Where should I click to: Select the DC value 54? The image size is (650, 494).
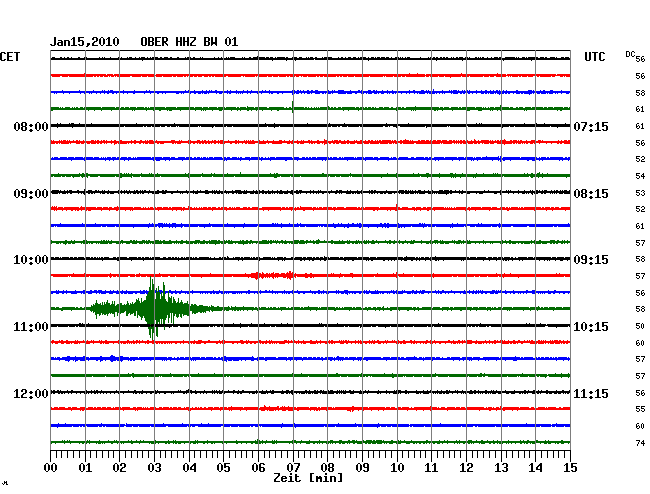point(640,176)
